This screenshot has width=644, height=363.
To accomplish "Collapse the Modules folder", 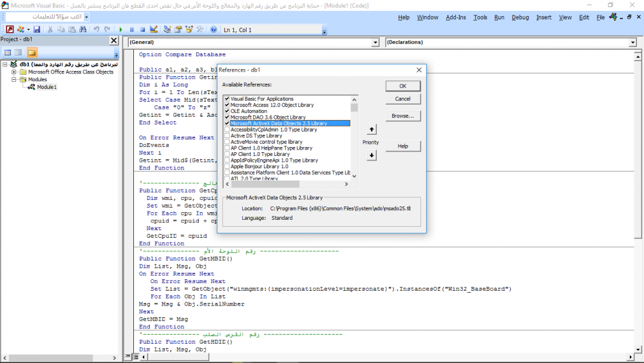I will 14,79.
